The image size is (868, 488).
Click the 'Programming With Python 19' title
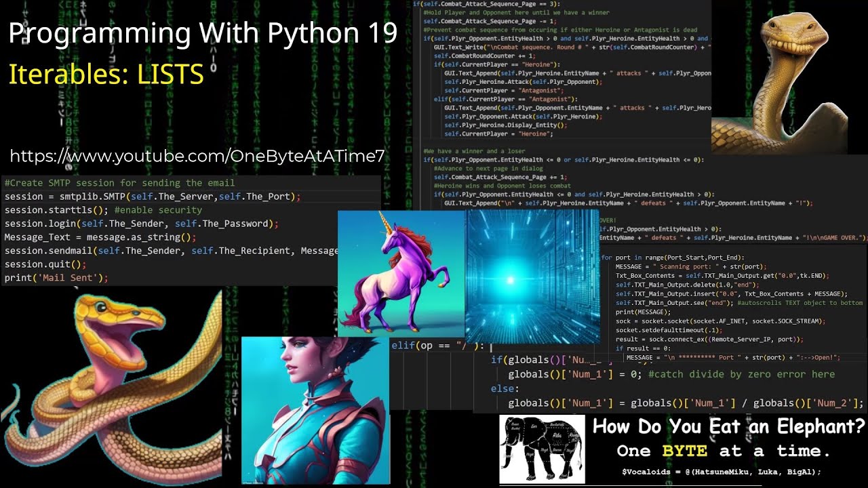pyautogui.click(x=203, y=33)
